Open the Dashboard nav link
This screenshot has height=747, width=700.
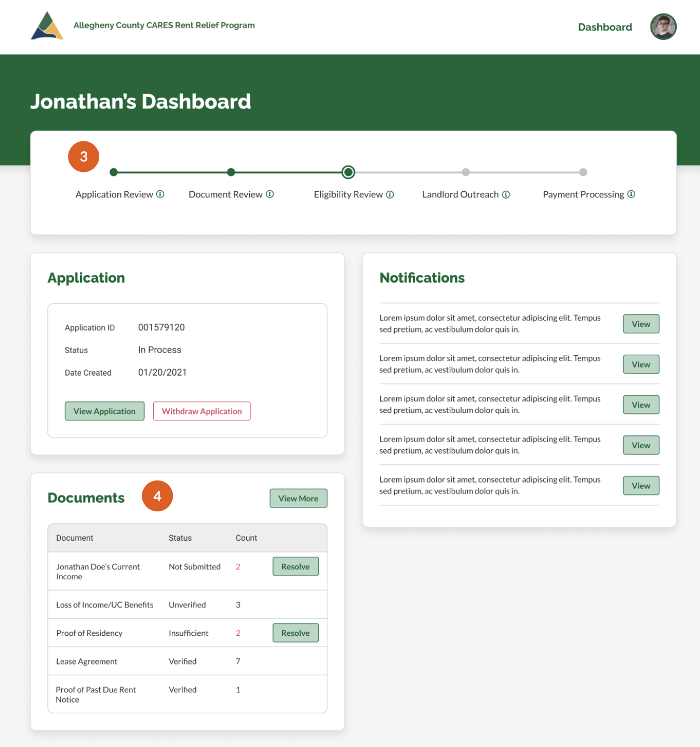605,27
